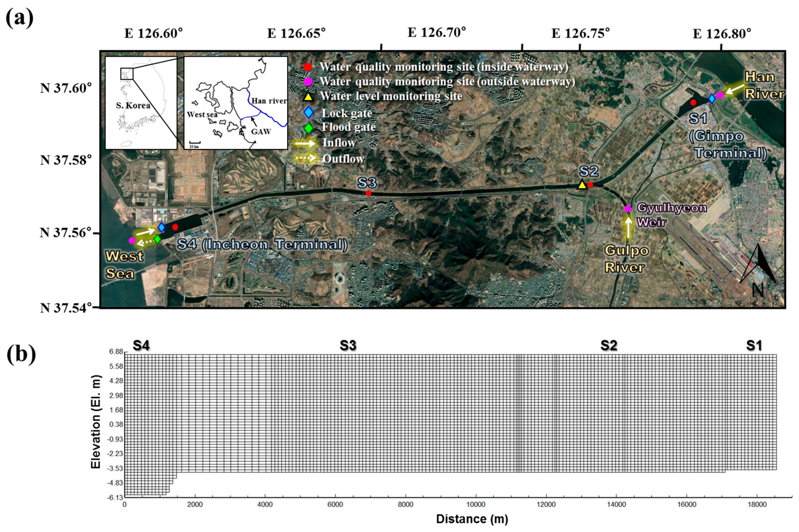Click the 'S4 (Incheon Terminal)' map label
799x532 pixels.
pos(263,244)
